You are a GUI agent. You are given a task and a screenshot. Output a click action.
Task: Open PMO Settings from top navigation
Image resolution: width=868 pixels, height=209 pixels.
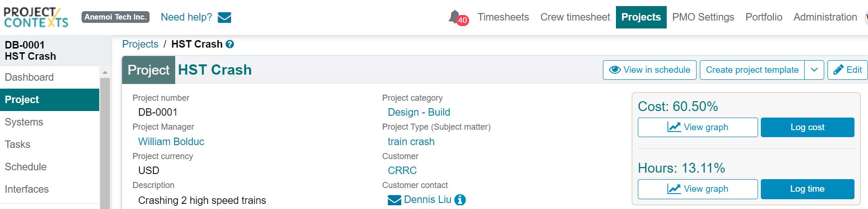pos(703,17)
